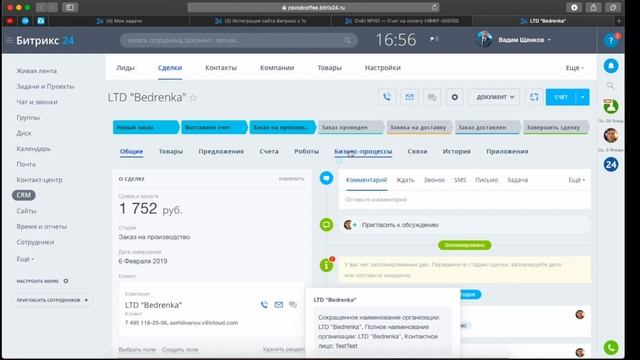640x360 pixels.
Task: Click the phone call icon in deal header
Action: click(x=387, y=97)
